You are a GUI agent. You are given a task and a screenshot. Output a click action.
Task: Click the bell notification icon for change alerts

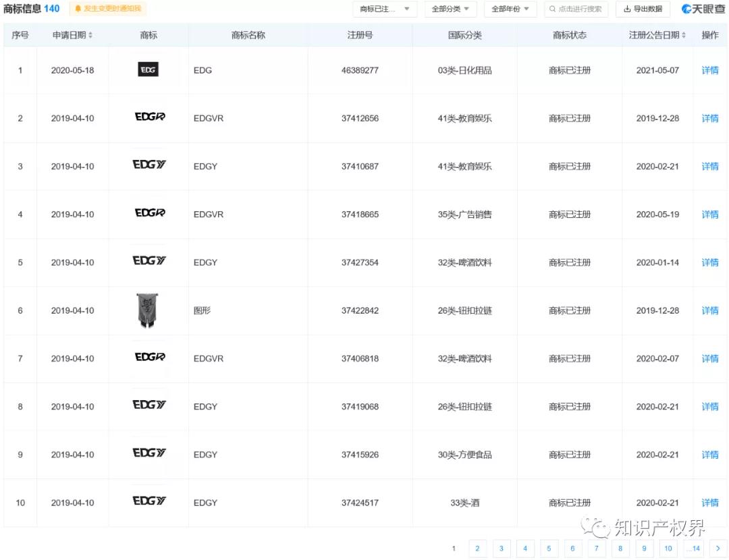tap(78, 9)
